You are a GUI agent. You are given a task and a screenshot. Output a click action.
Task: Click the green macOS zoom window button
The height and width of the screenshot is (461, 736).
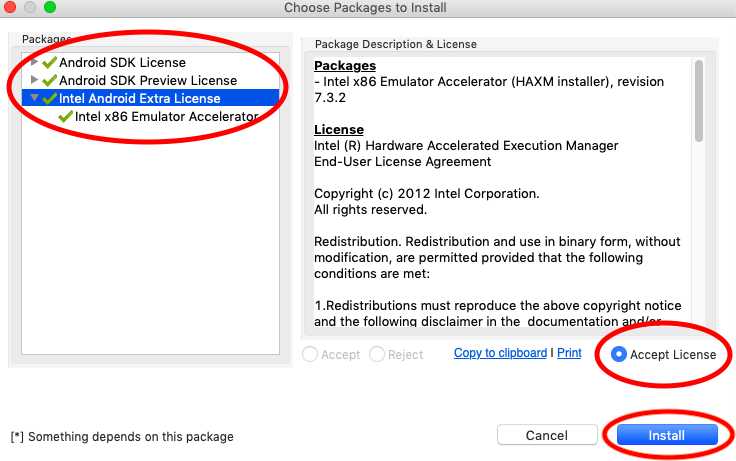point(50,8)
